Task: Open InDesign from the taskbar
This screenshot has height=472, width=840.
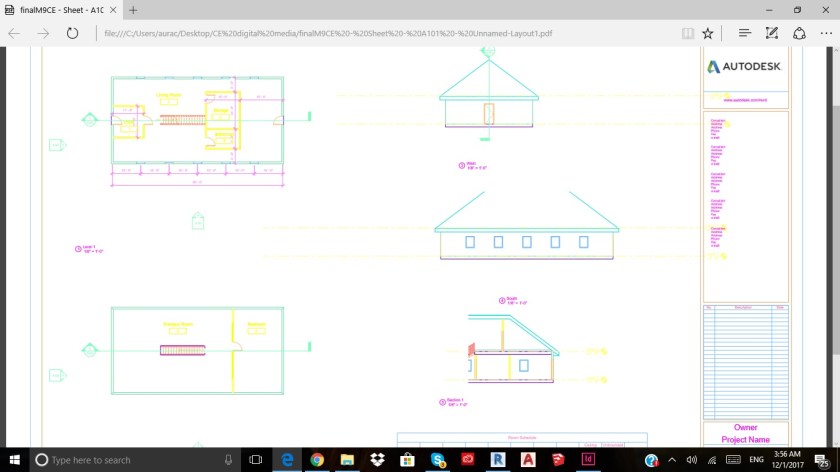Action: (x=589, y=460)
